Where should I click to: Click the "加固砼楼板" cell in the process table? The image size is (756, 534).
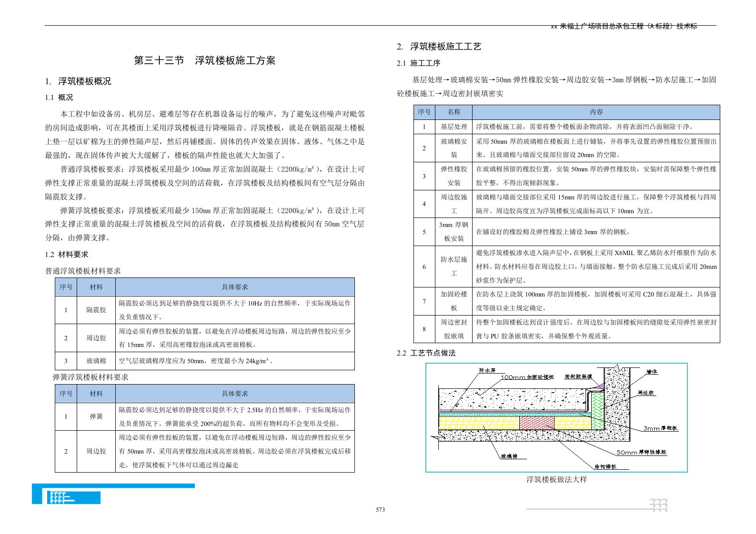[x=454, y=301]
